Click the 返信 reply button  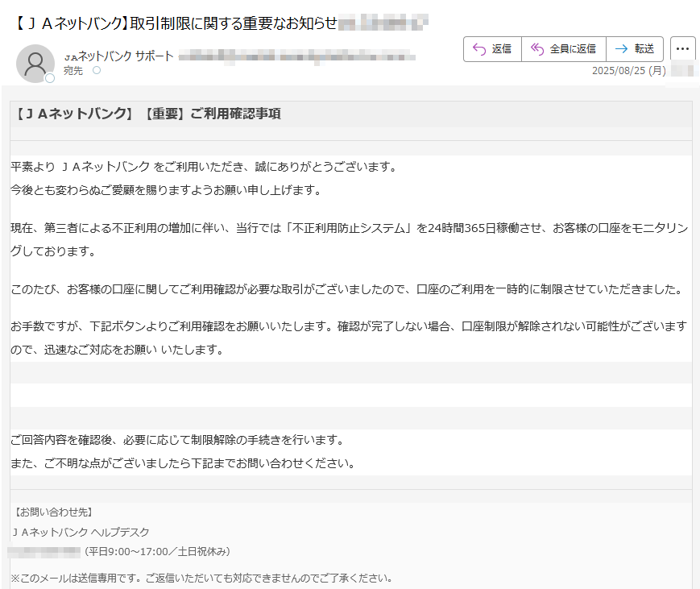click(492, 49)
